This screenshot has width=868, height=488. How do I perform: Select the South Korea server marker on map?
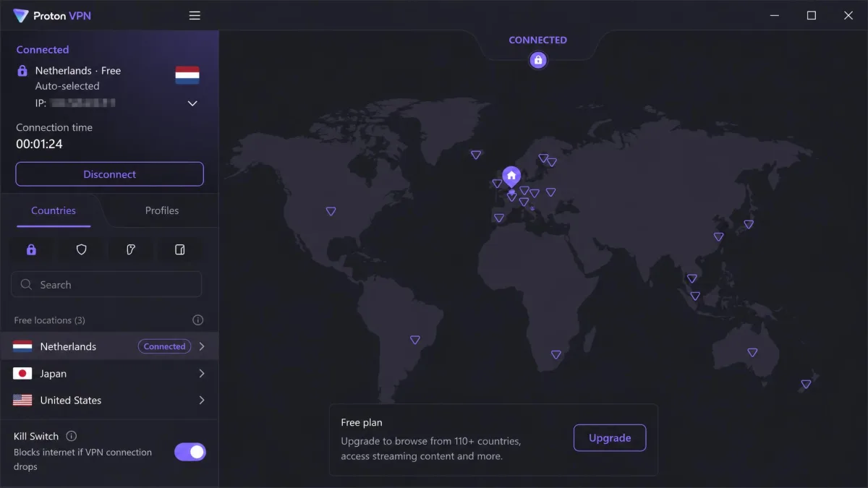718,237
